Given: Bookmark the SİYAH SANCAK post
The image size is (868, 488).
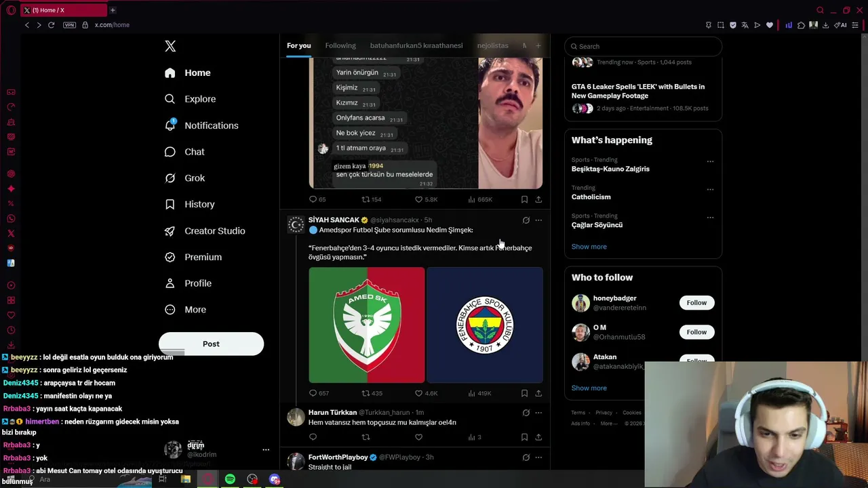Looking at the screenshot, I should pyautogui.click(x=524, y=393).
